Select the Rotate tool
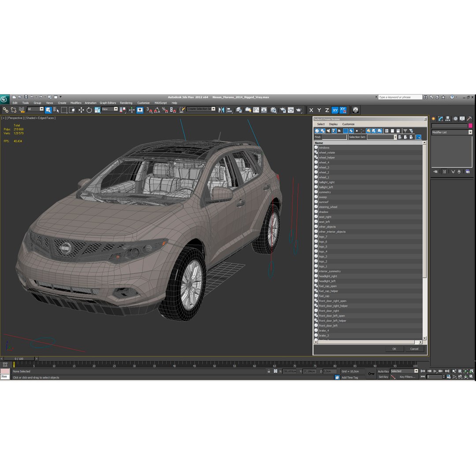The width and height of the screenshot is (476, 476). click(89, 110)
